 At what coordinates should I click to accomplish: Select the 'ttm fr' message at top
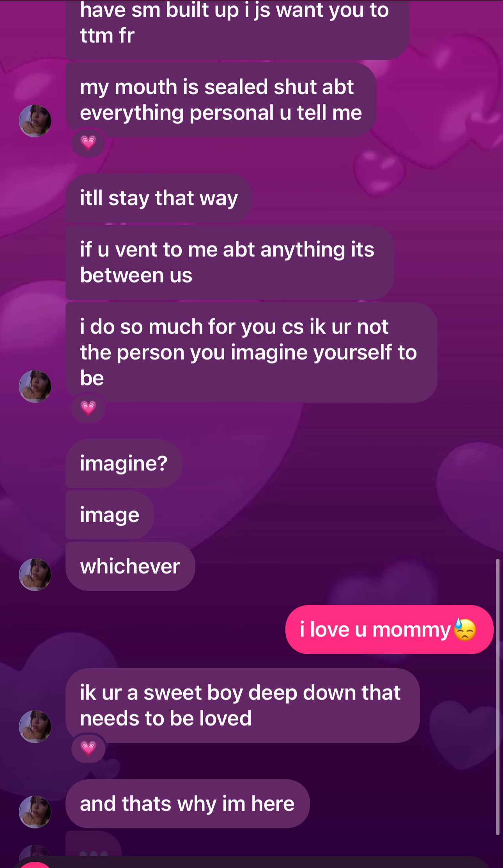click(x=237, y=30)
